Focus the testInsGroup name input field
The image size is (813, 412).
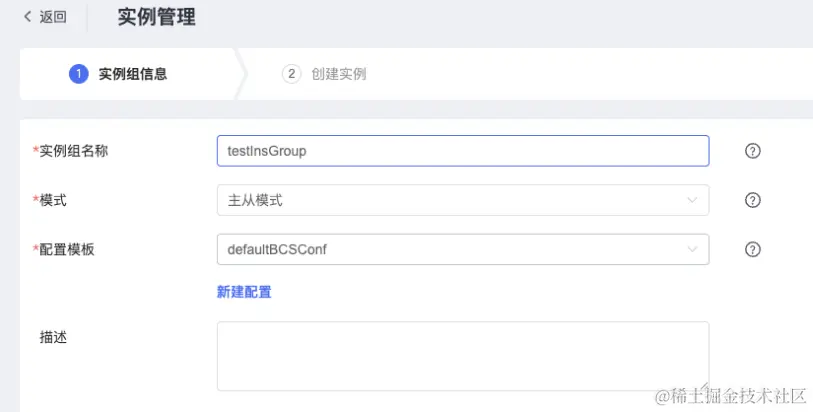462,151
